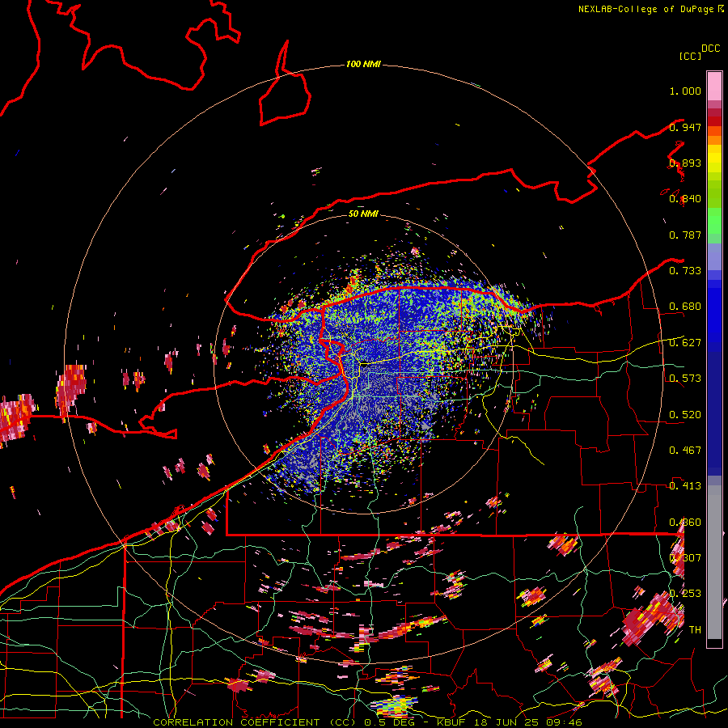The image size is (728, 728).
Task: Pick the bright green color bar segment
Action: (714, 221)
